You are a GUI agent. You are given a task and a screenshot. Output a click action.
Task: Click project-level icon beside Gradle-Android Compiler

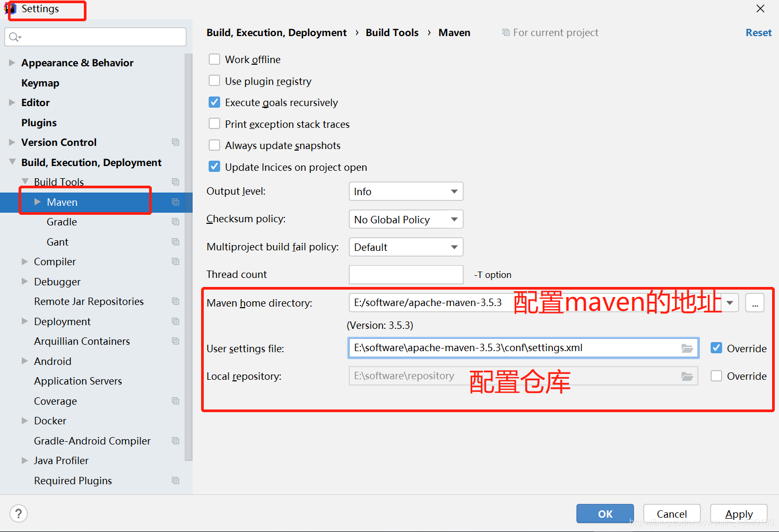[x=176, y=441]
